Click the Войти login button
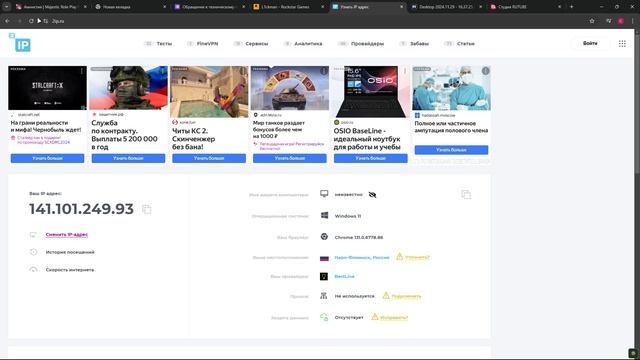The width and height of the screenshot is (640, 360). pyautogui.click(x=590, y=43)
